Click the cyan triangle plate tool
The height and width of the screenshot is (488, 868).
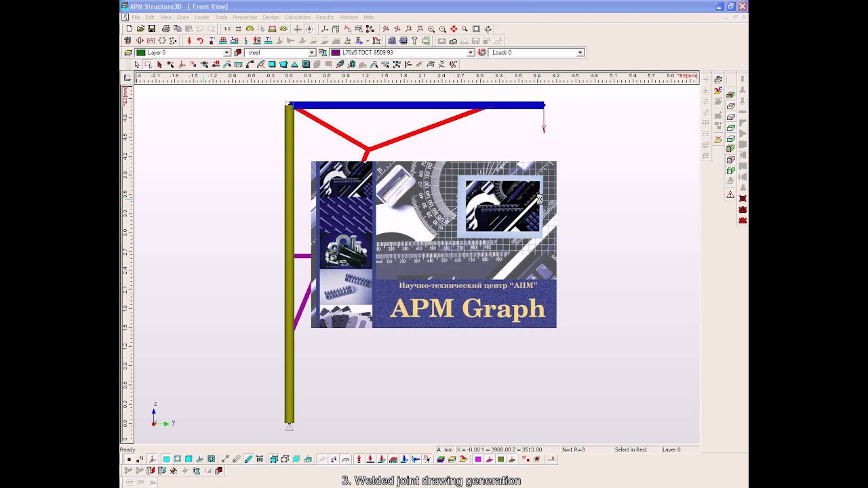point(294,64)
